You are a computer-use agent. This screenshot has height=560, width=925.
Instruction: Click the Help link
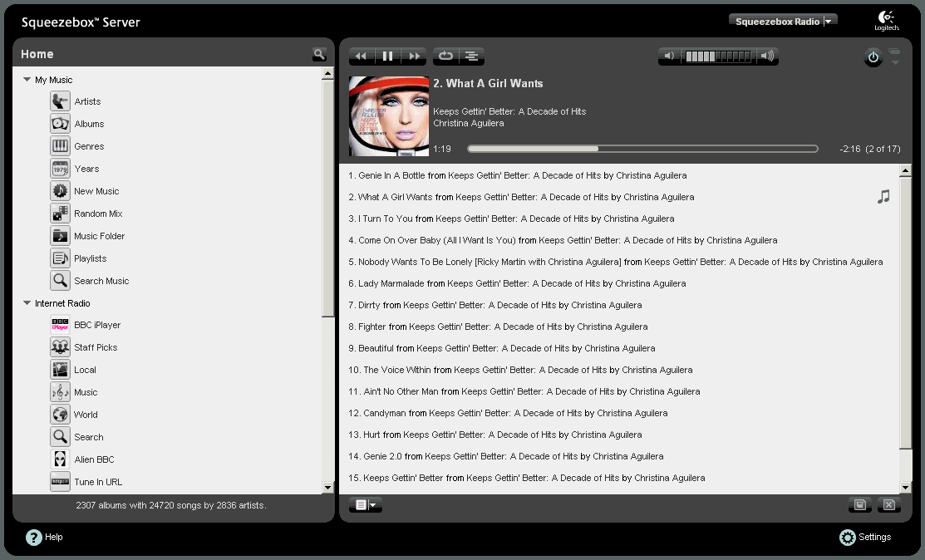(53, 538)
